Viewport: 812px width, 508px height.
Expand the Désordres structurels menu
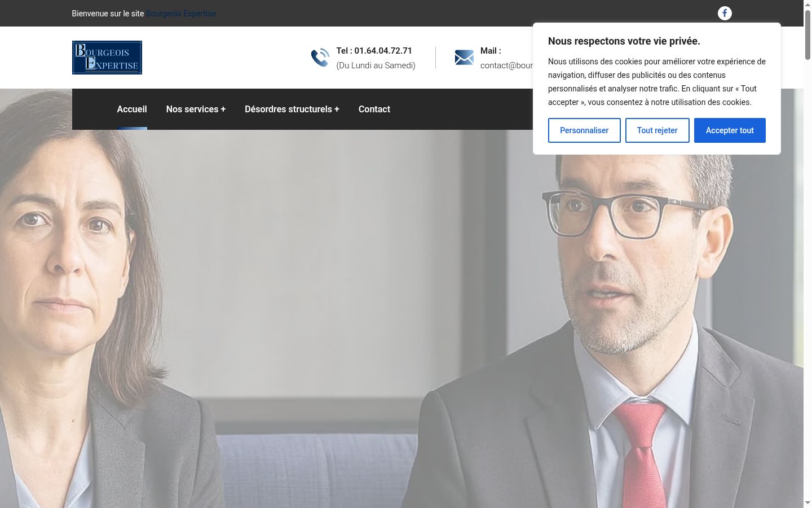click(292, 109)
